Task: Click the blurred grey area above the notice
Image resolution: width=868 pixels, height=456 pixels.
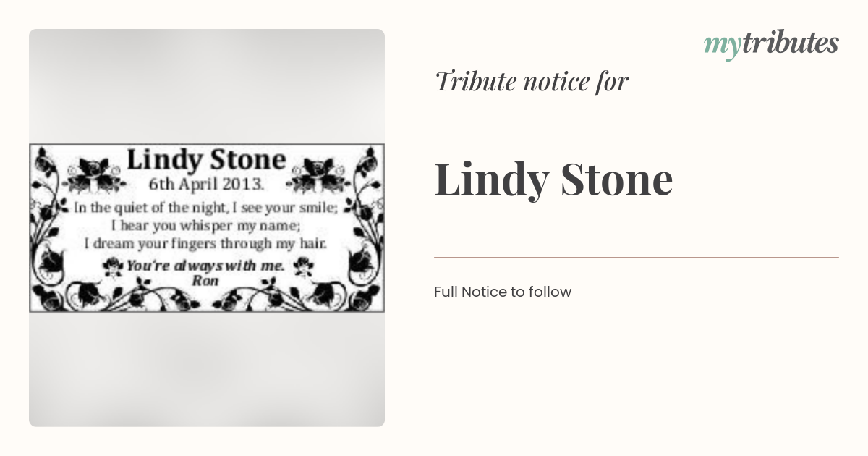Action: [207, 86]
